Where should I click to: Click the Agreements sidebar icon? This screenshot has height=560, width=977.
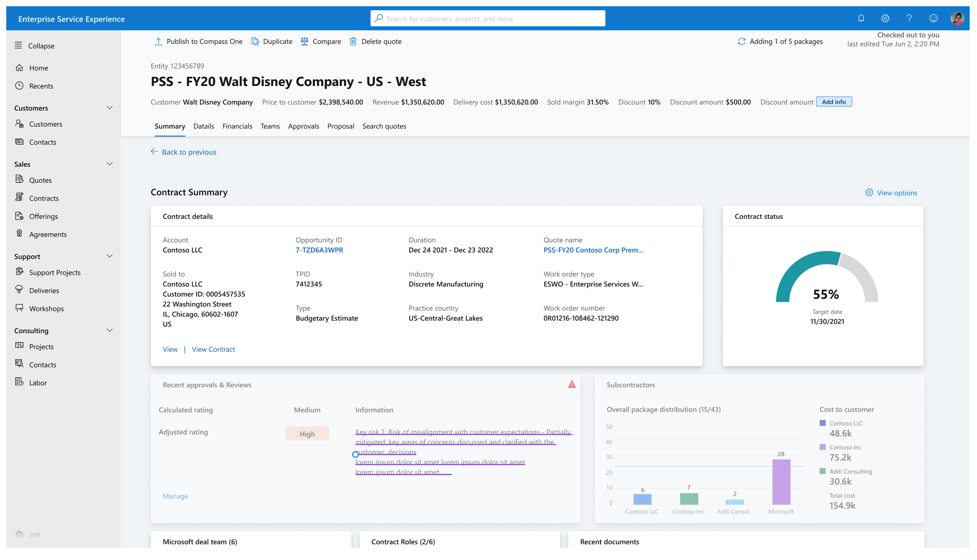19,234
